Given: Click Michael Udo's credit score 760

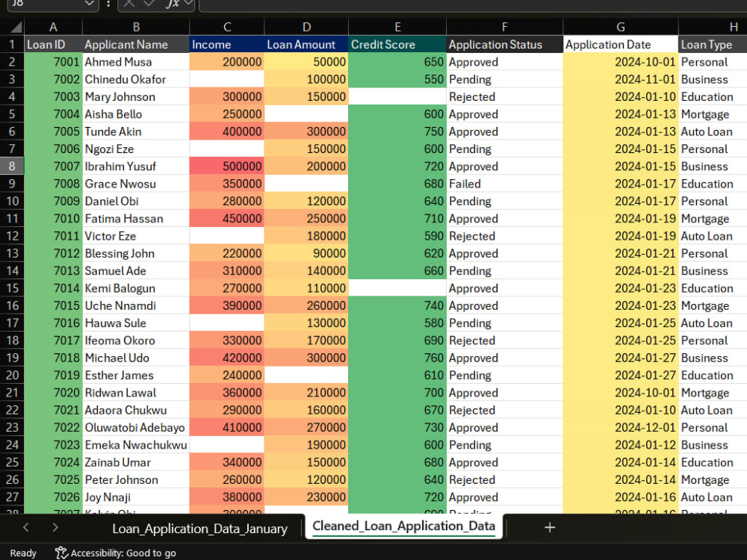Looking at the screenshot, I should tap(397, 358).
